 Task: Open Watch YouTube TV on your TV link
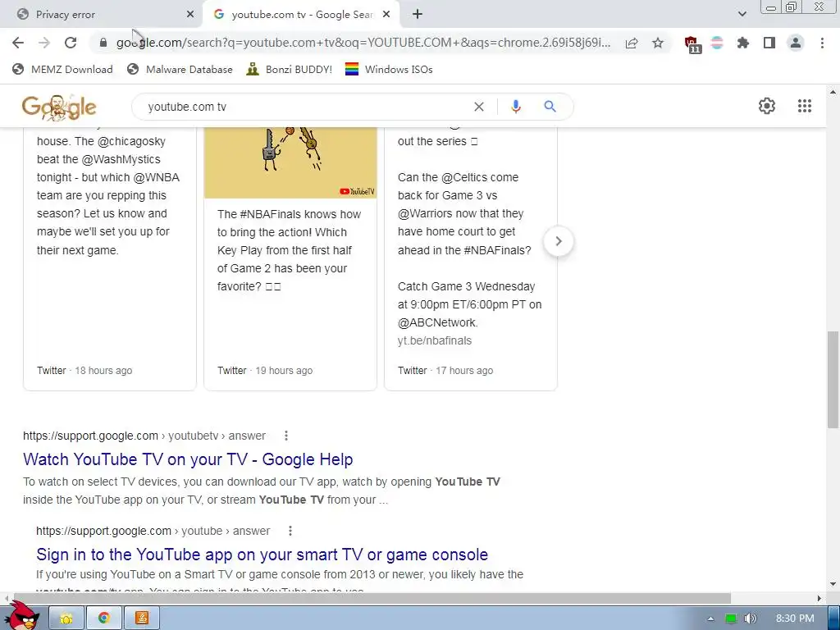point(188,459)
